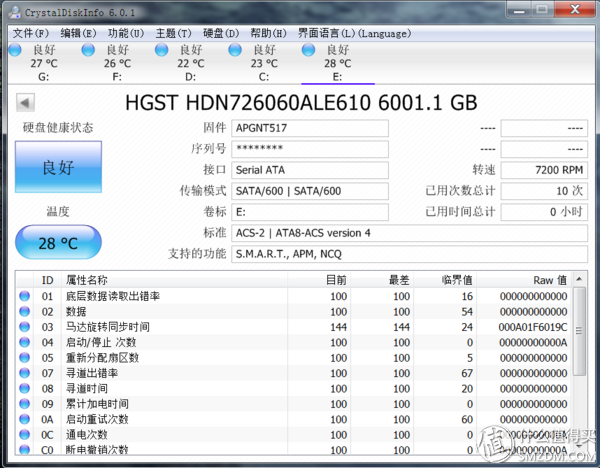
Task: Click status dot for attribute 0A
Action: tap(24, 419)
